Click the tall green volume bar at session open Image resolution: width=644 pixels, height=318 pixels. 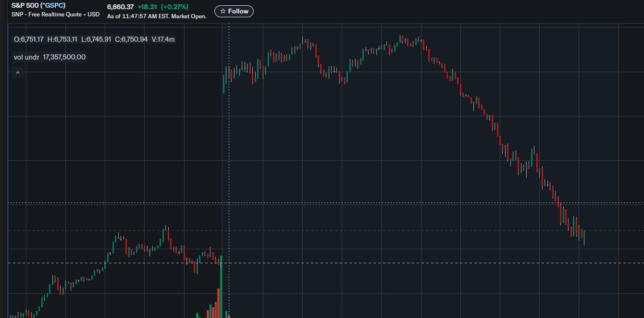pyautogui.click(x=221, y=287)
